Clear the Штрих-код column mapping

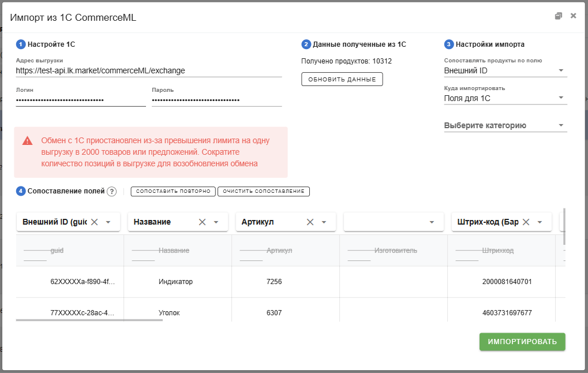coord(526,222)
